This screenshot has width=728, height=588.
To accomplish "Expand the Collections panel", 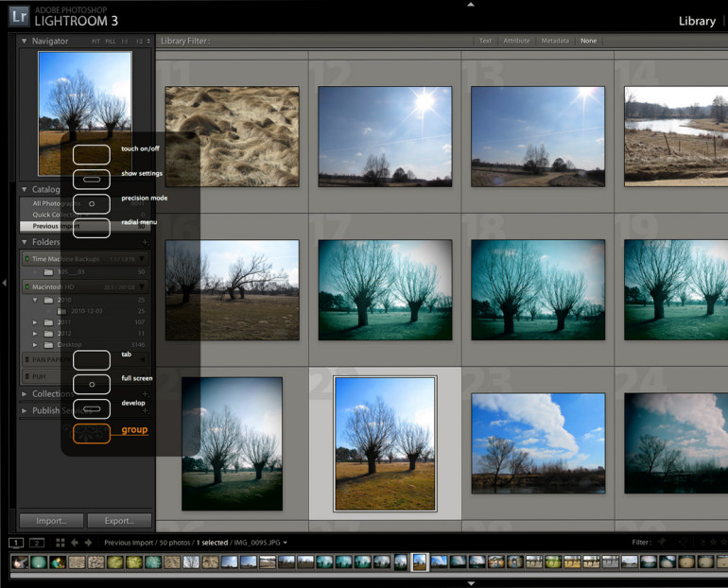I will 25,394.
